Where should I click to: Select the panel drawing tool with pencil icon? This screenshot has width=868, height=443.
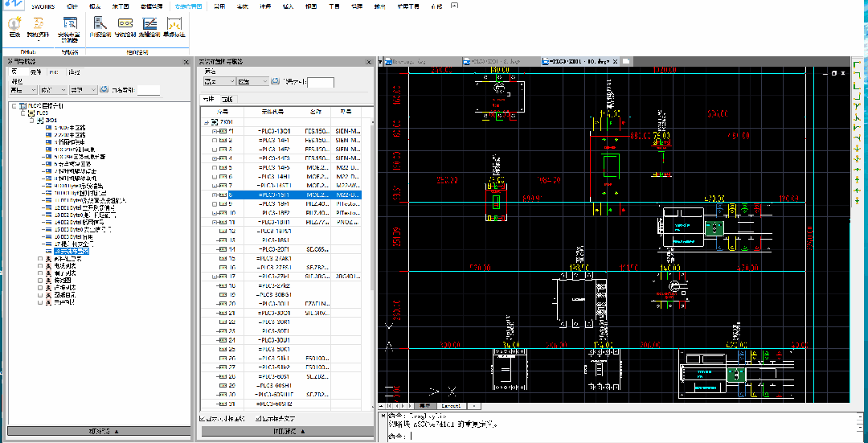100,24
